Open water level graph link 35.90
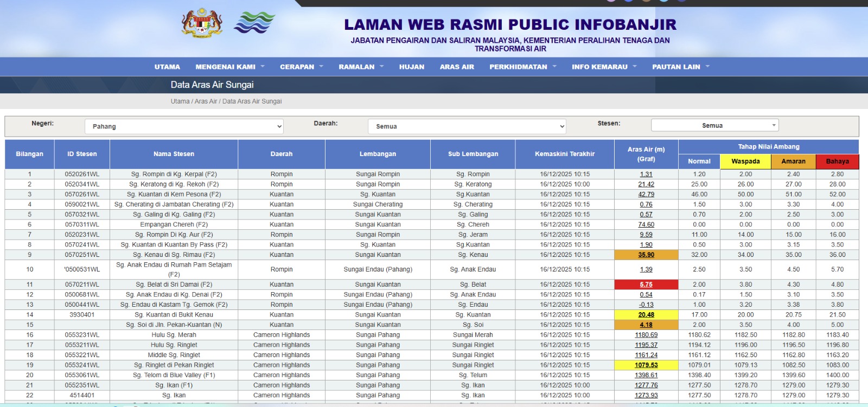 (x=646, y=255)
